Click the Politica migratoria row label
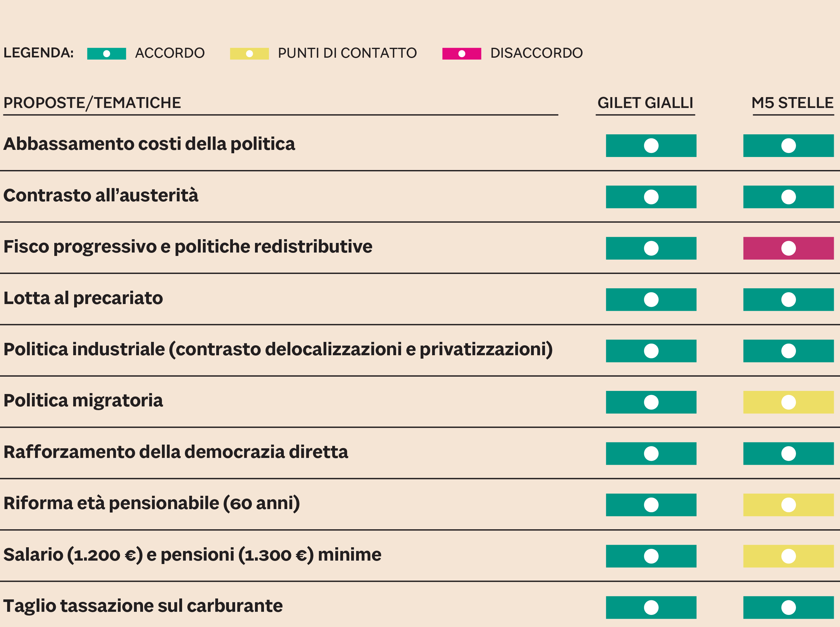This screenshot has width=840, height=627. [x=83, y=401]
